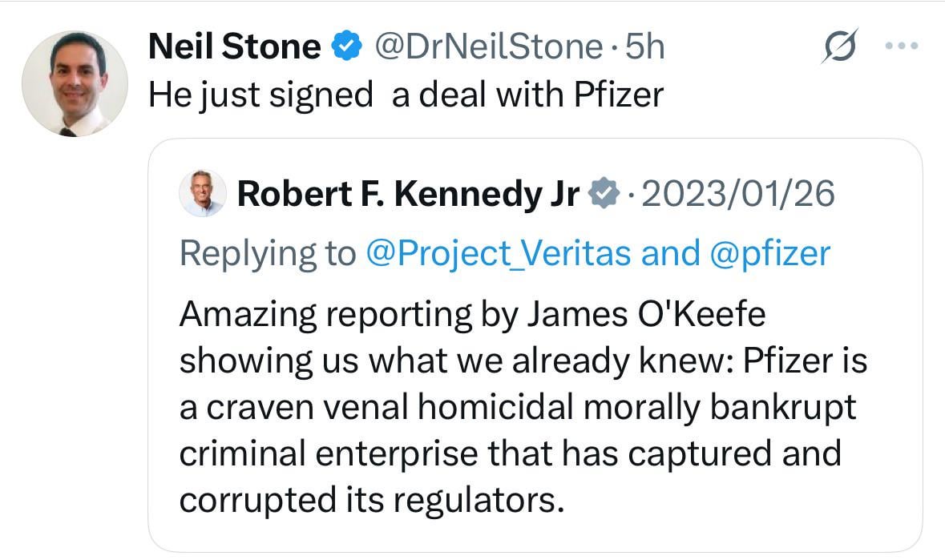945x560 pixels.
Task: Select the Robert F. Kennedy Jr name
Action: pos(408,194)
